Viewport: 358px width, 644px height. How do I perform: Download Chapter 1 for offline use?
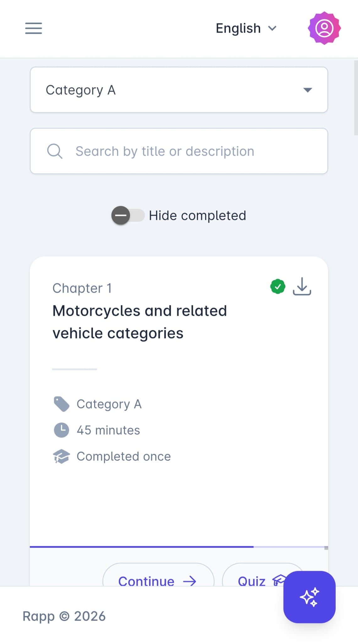301,286
